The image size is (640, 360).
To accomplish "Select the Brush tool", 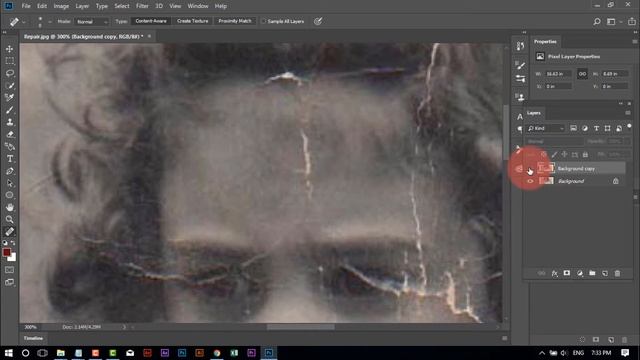I will [x=9, y=110].
